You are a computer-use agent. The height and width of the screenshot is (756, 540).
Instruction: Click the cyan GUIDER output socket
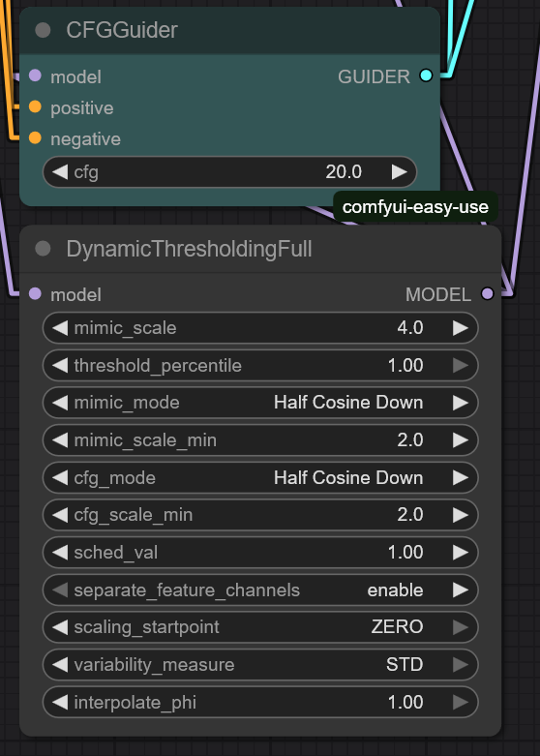426,76
